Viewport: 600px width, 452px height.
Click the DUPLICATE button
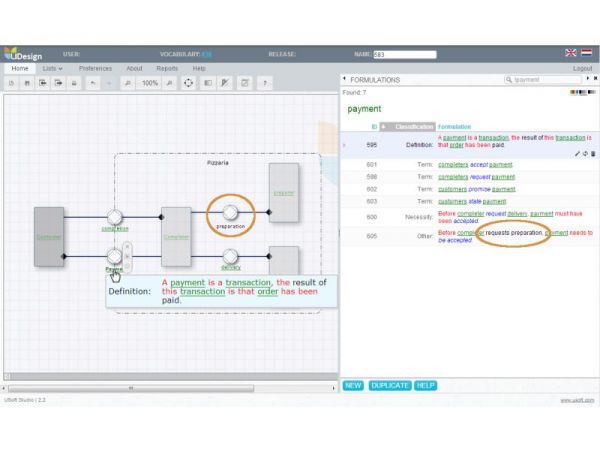tap(390, 385)
